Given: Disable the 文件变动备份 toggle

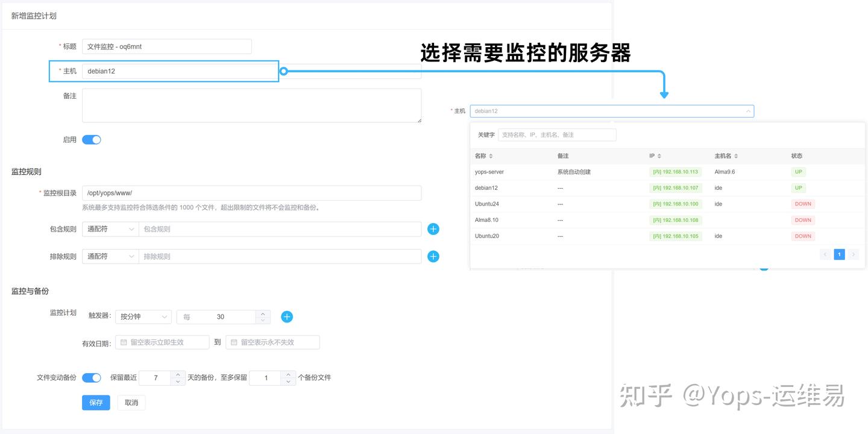Looking at the screenshot, I should point(91,377).
